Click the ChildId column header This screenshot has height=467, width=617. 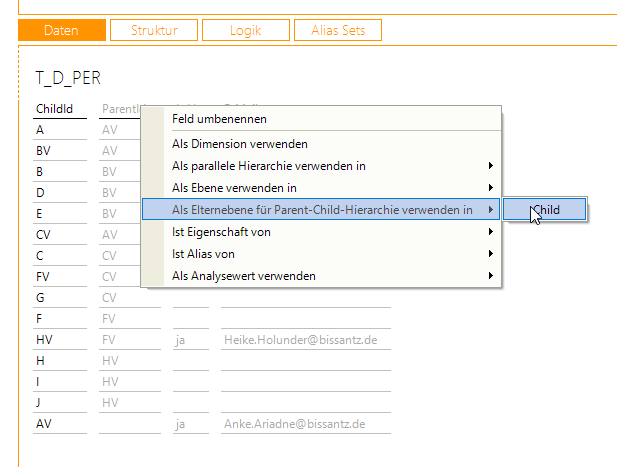[x=53, y=108]
